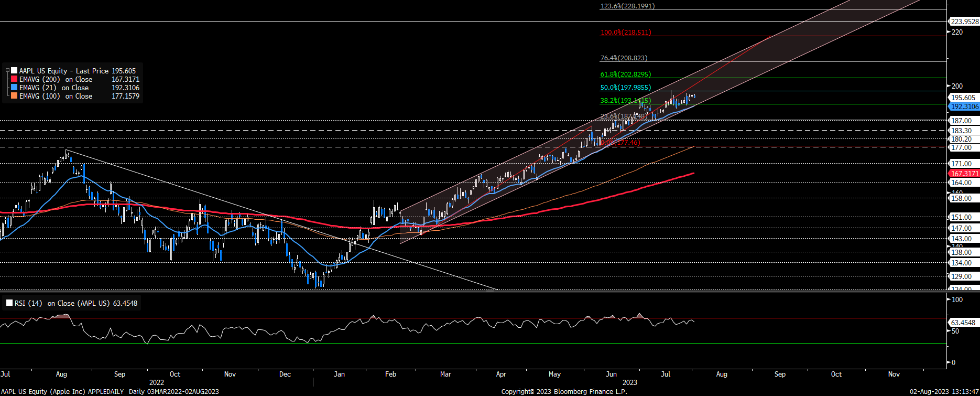
Task: Click the legend's 167.3171 EMAVG value
Action: 126,79
